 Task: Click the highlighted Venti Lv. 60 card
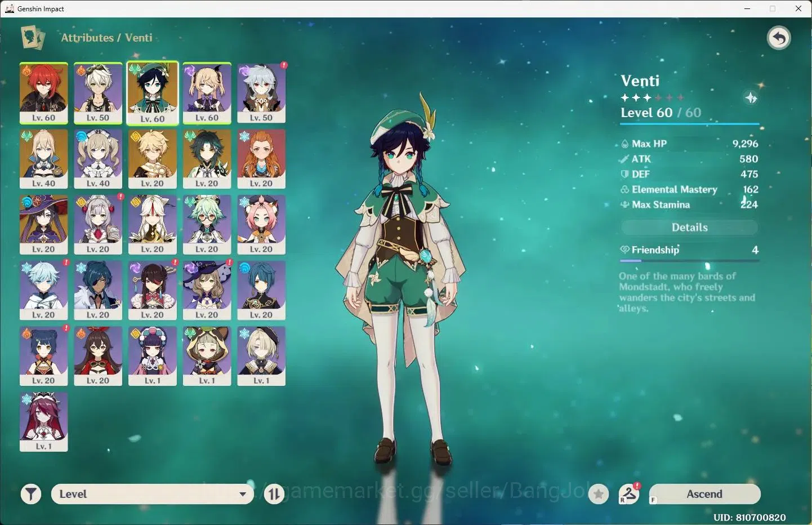[x=153, y=93]
